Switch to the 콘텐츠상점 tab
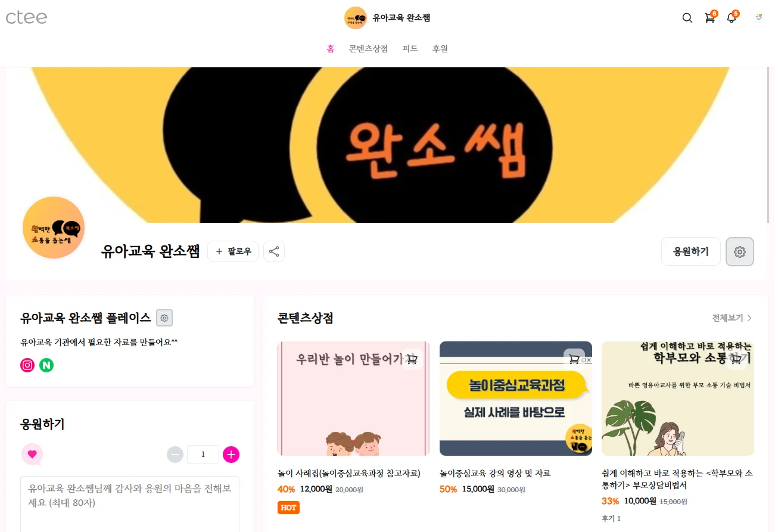Screen dimensions: 775x532 [368, 49]
